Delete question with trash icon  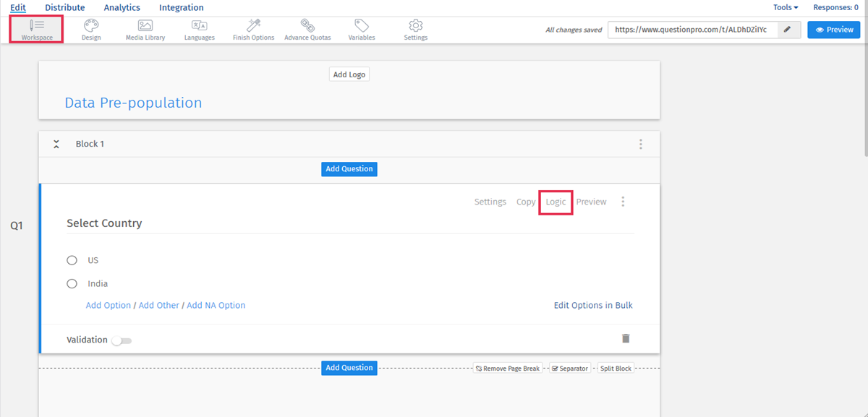pyautogui.click(x=626, y=338)
